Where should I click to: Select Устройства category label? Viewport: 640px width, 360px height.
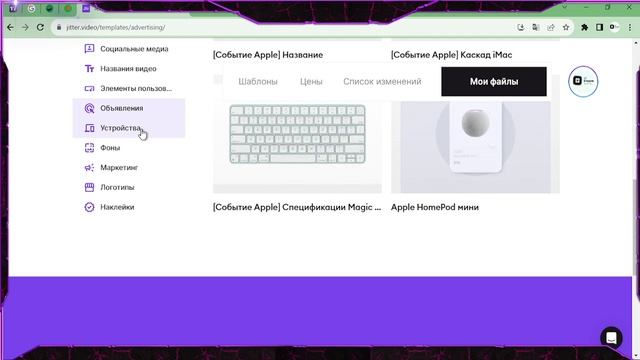click(121, 128)
